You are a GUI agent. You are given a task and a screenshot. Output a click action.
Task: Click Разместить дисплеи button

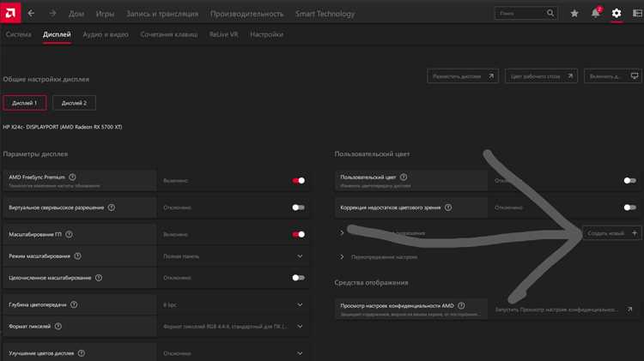pos(463,76)
